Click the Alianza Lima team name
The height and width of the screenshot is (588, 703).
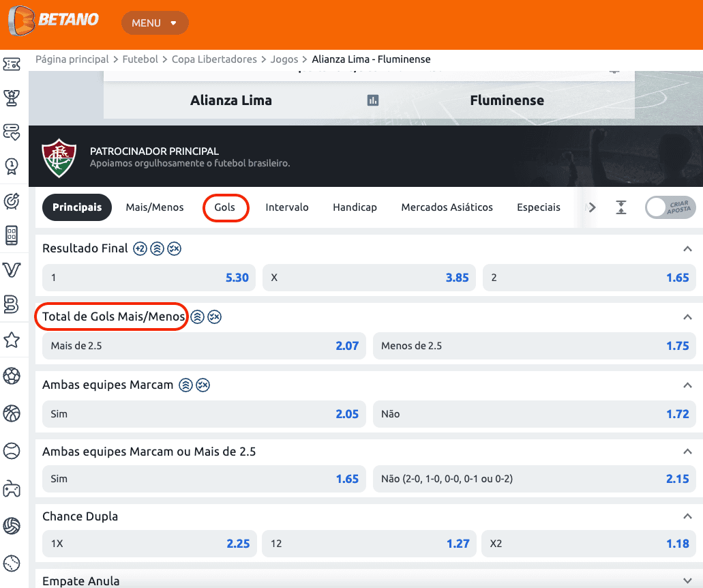click(x=231, y=100)
